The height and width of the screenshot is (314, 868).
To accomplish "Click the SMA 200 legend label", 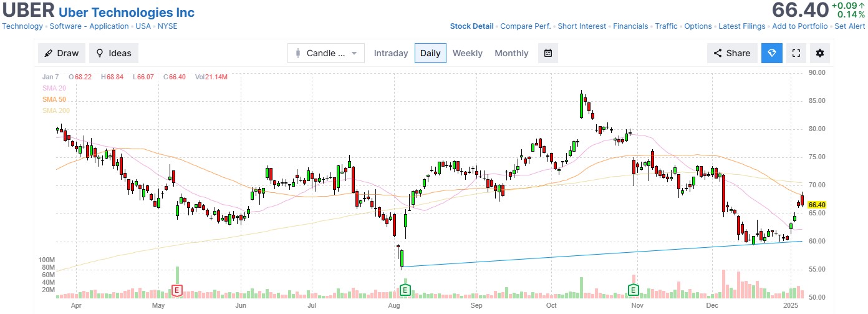I will tap(56, 110).
